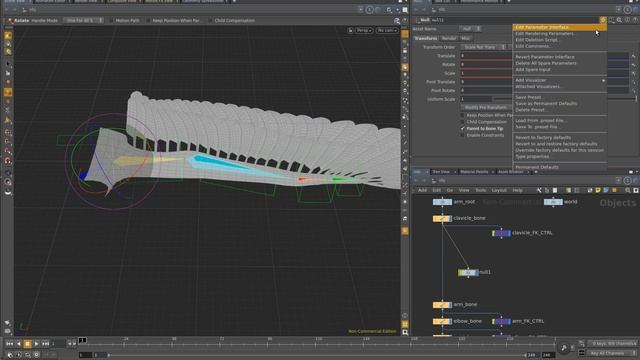The width and height of the screenshot is (640, 360).
Task: Click the wrench tool icon in network toolbar
Action: point(539,190)
